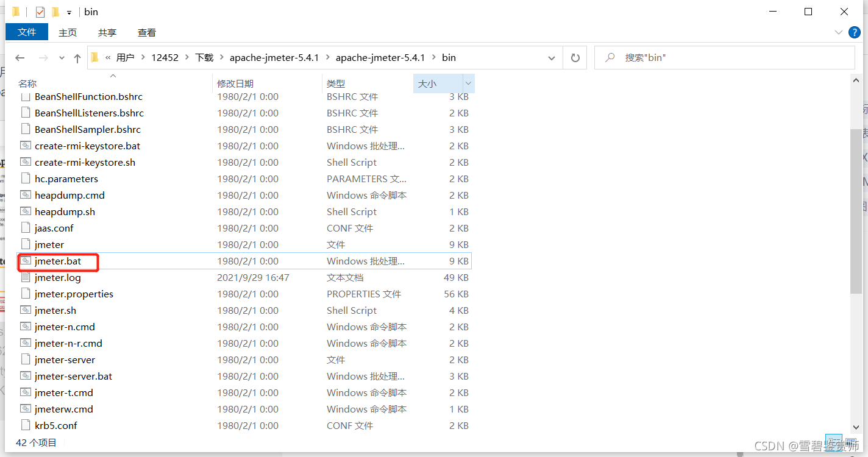Sort by the 类型 column header

[x=336, y=83]
